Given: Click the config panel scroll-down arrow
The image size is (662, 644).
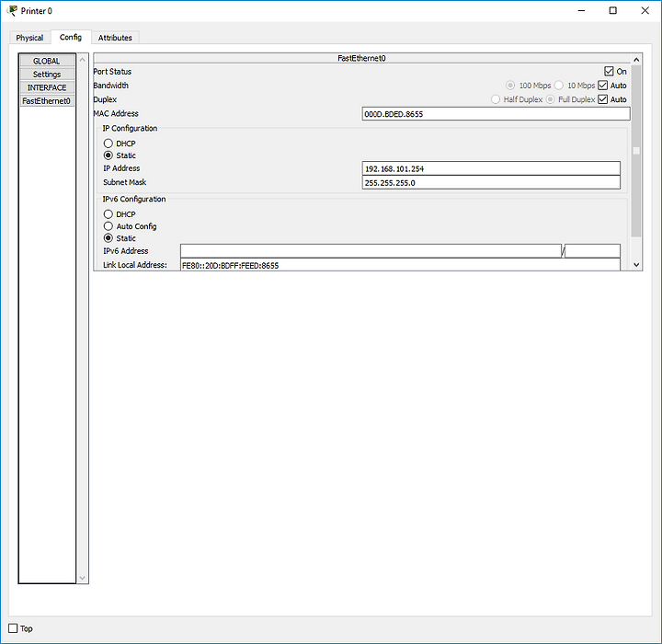Looking at the screenshot, I should 636,265.
